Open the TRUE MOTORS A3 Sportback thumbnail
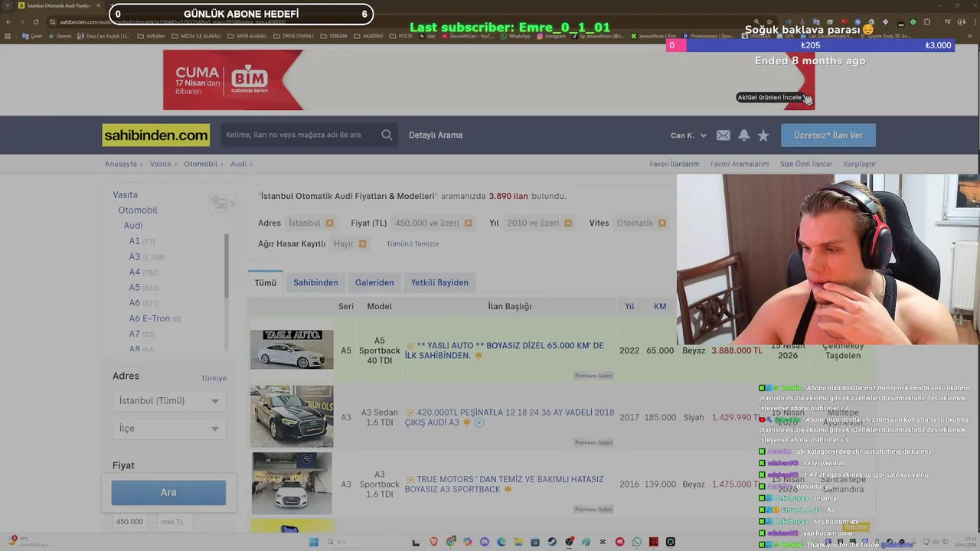980x551 pixels. pyautogui.click(x=292, y=483)
